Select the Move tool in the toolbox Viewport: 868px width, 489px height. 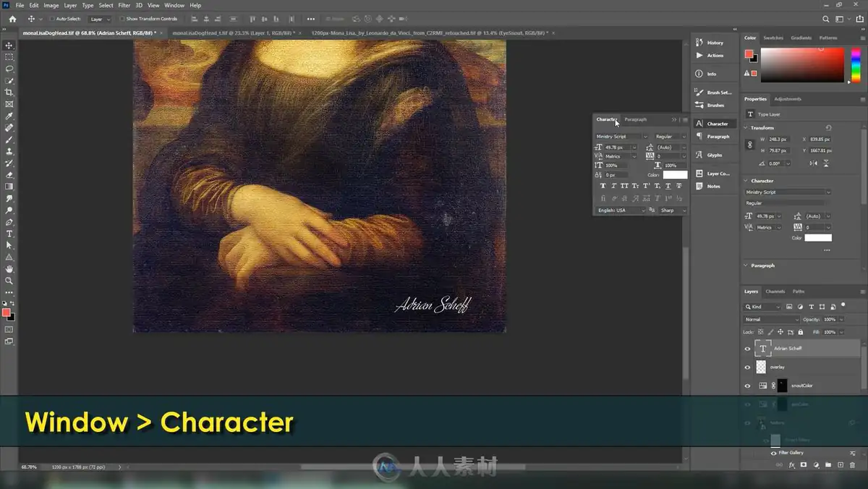[9, 46]
